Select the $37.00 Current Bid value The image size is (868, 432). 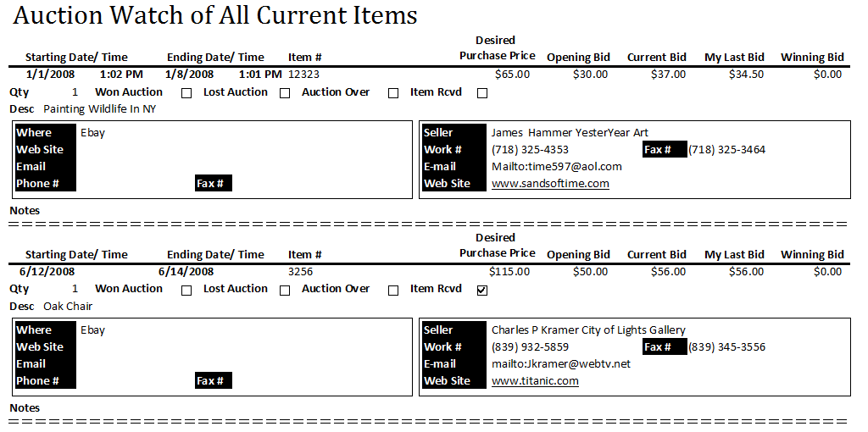click(668, 75)
